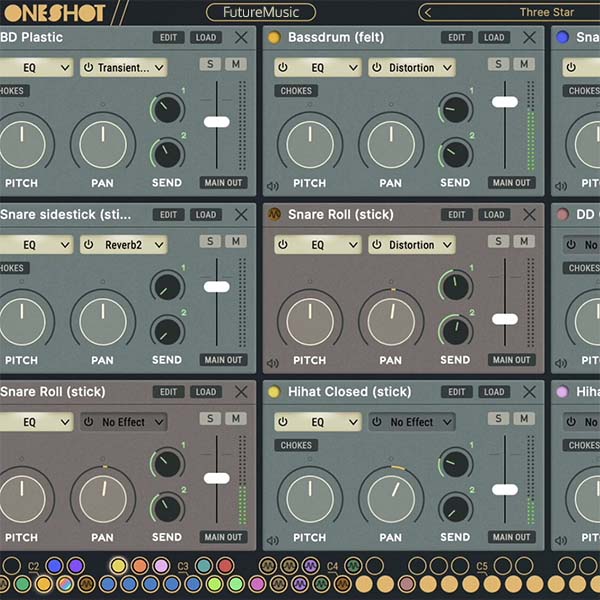Screen dimensions: 600x600
Task: Toggle EQ power in Bassdrum (felt)
Action: (283, 67)
